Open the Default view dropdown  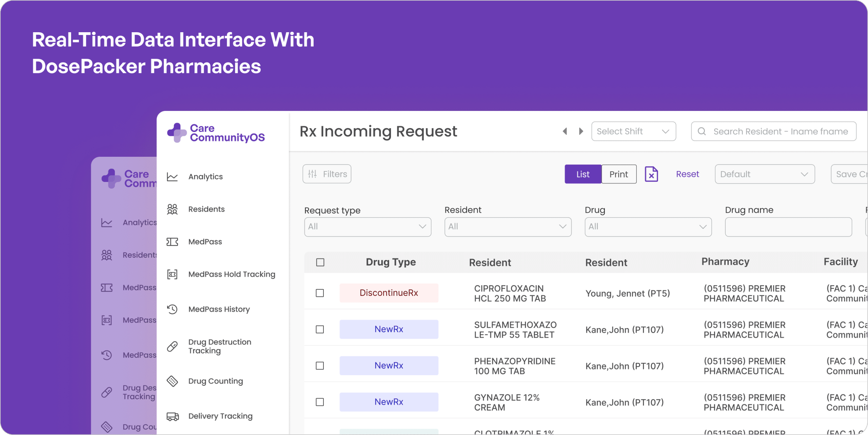pos(765,174)
